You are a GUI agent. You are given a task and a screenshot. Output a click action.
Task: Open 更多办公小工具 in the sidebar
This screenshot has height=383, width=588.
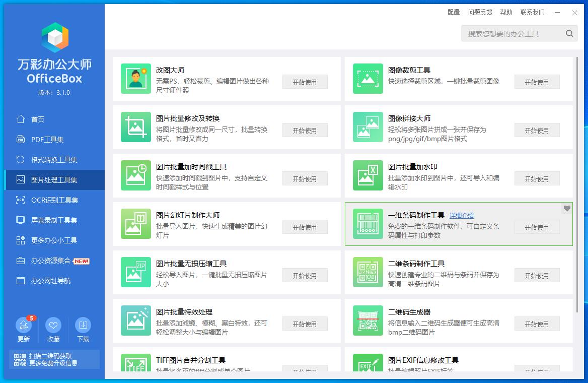(54, 240)
